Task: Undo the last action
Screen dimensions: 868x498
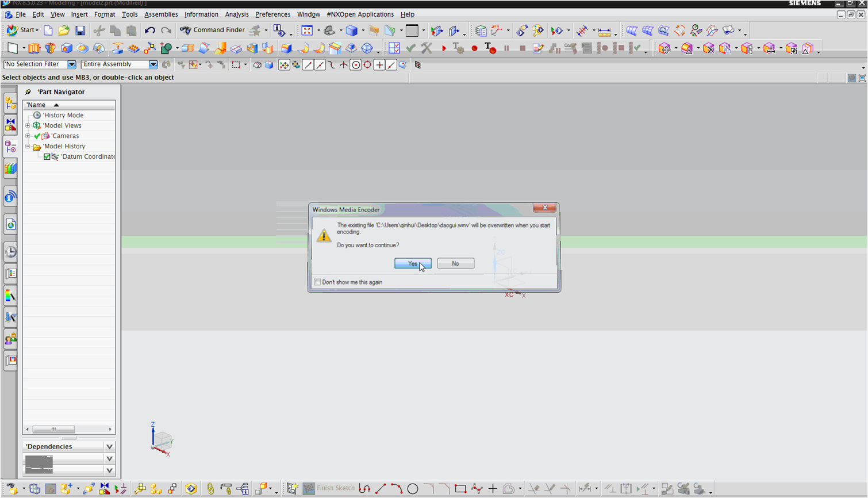Action: (x=149, y=30)
